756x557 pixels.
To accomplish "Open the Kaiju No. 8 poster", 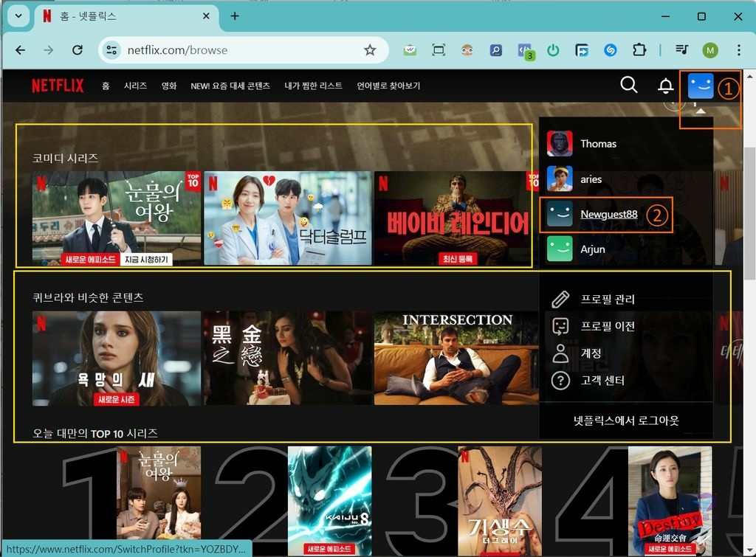I will [x=330, y=500].
